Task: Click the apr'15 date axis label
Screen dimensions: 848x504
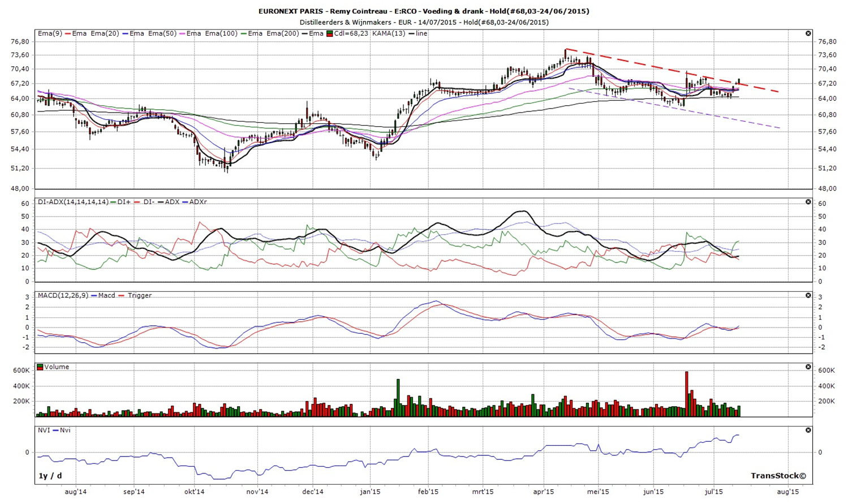Action: click(x=544, y=492)
